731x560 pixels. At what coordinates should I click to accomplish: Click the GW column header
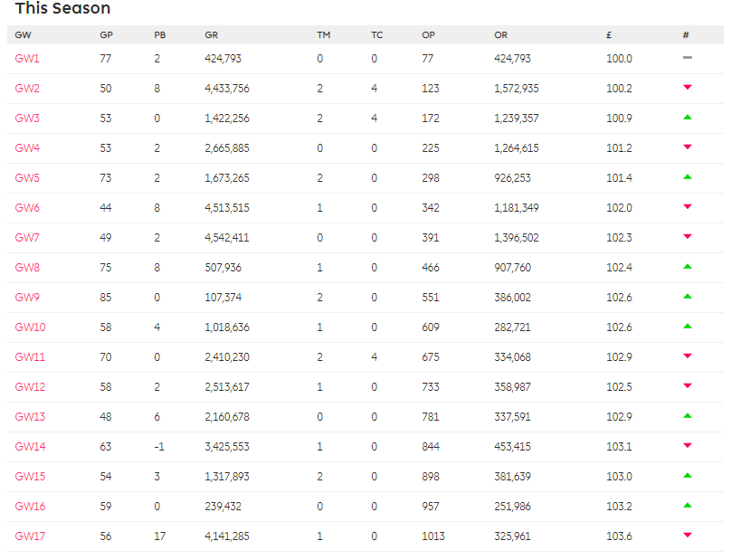pyautogui.click(x=23, y=35)
